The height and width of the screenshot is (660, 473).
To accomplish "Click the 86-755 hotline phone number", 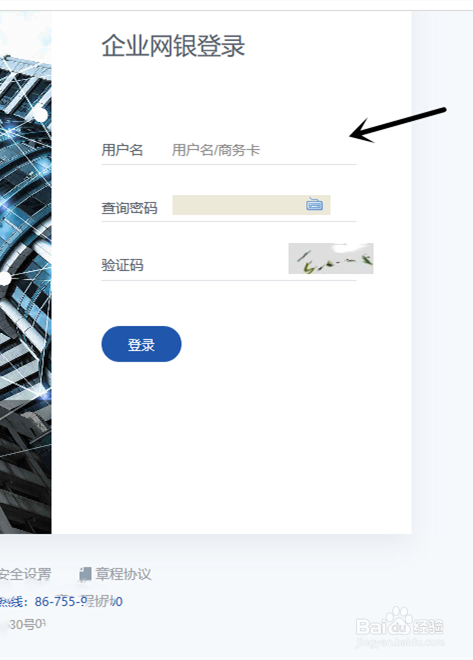I will (x=78, y=601).
